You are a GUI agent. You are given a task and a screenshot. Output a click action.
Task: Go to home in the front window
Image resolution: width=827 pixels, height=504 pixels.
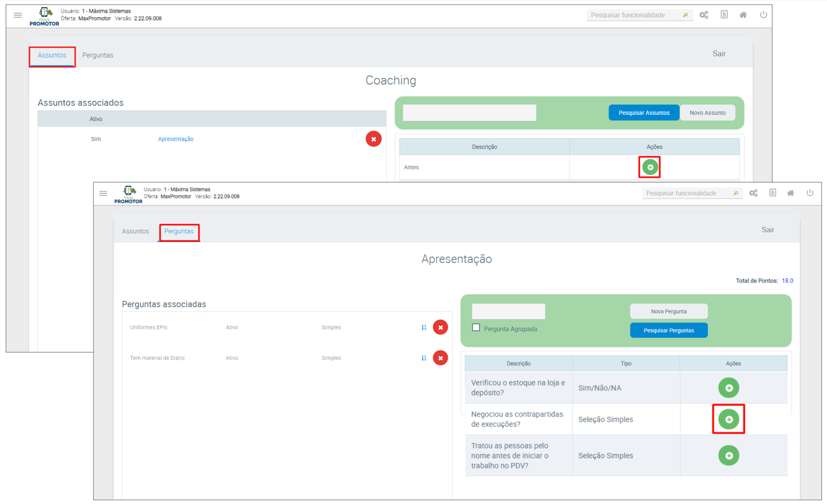coord(790,193)
